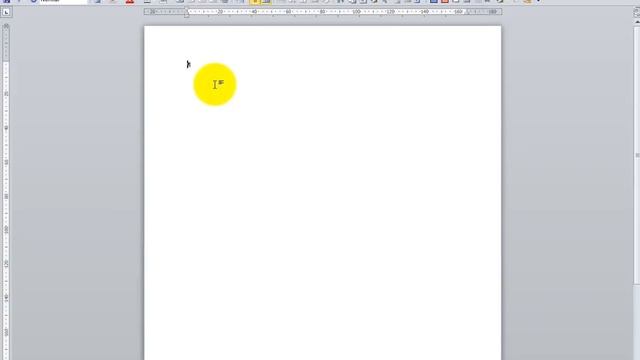640x360 pixels.
Task: Click the View Ruler button above the scrollbar
Action: [x=636, y=12]
